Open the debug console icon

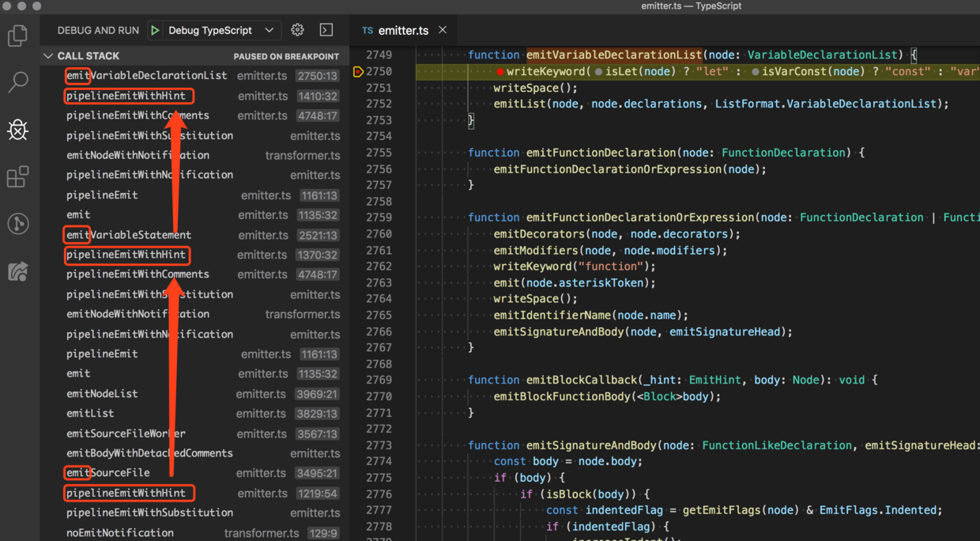tap(326, 30)
